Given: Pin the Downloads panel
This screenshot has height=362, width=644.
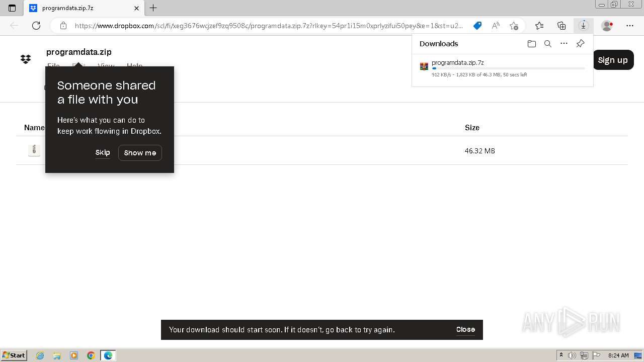Looking at the screenshot, I should pyautogui.click(x=580, y=44).
